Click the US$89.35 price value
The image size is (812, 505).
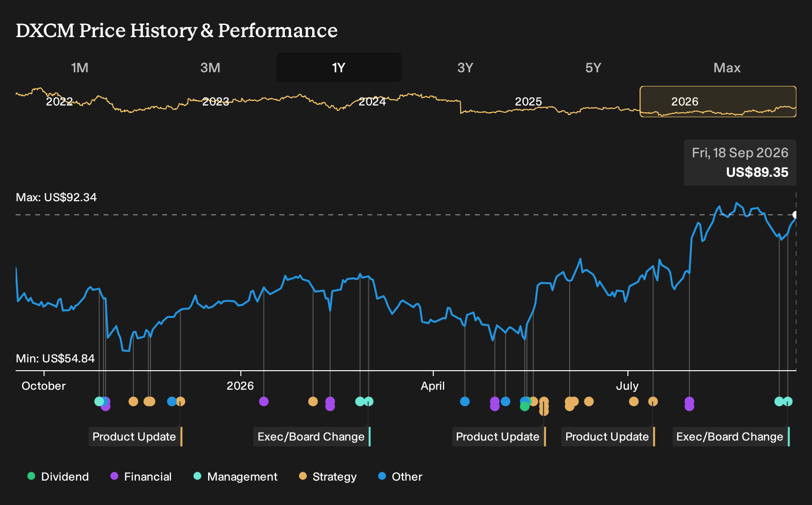point(757,172)
